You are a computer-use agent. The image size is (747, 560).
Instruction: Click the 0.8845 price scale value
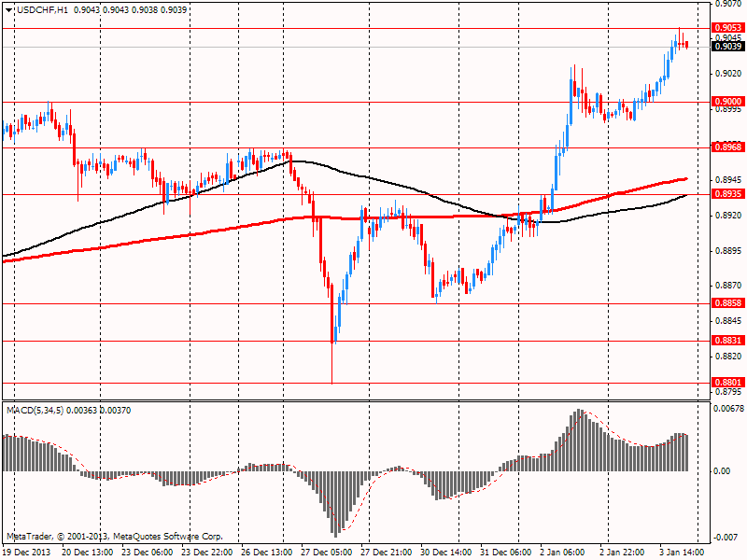(x=728, y=320)
